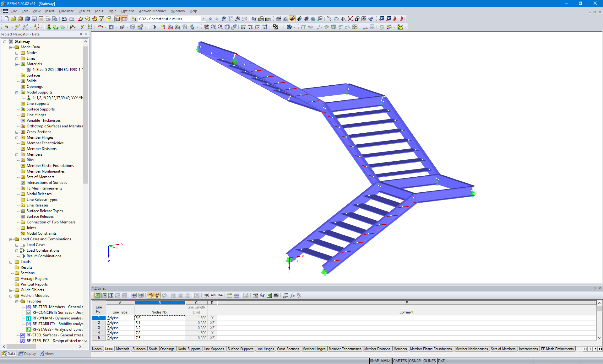
Task: Click the Undo icon in toolbar
Action: click(x=64, y=19)
